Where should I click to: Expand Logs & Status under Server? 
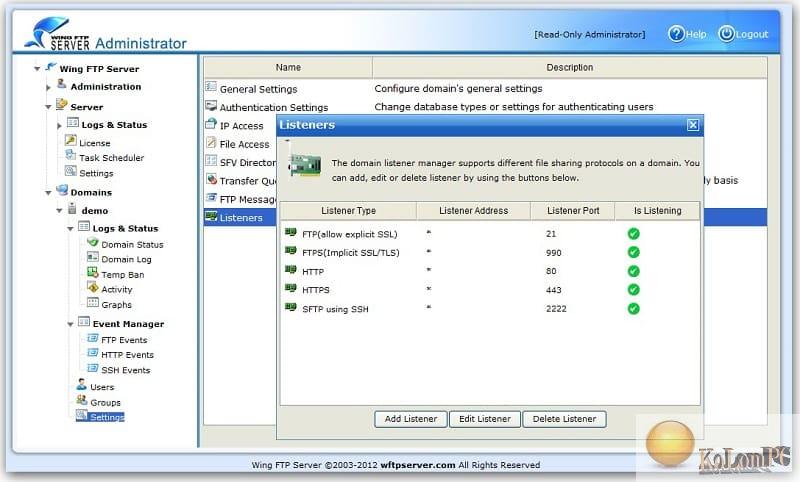pyautogui.click(x=59, y=125)
